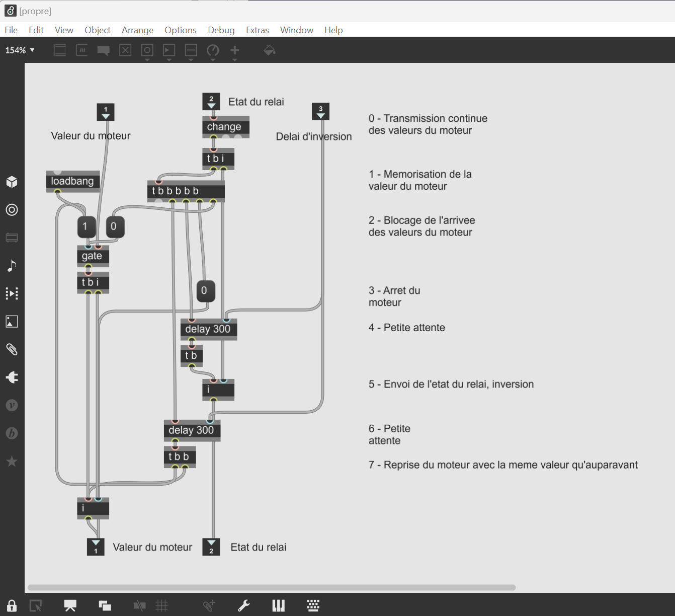
Task: Click the horizontal scrollbar
Action: tap(272, 587)
